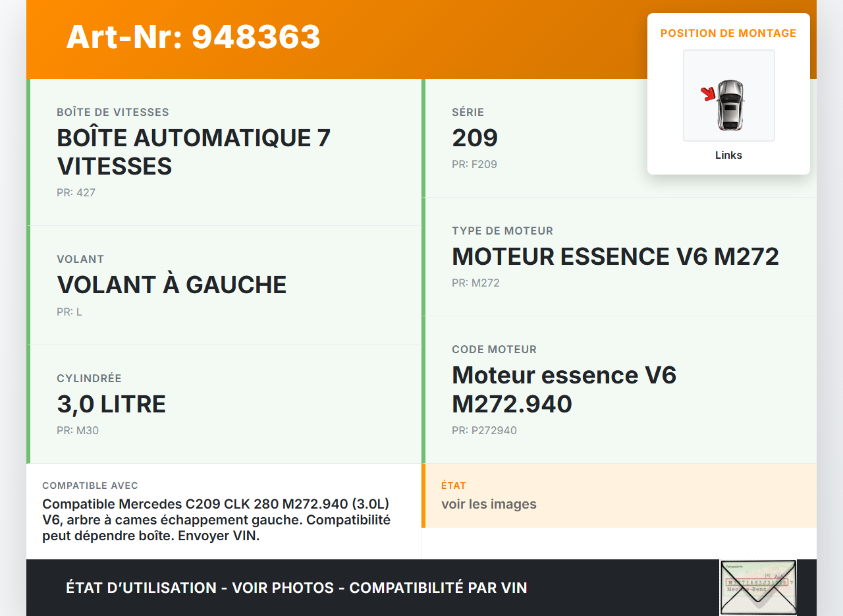Click the ÉTAT D'UTILISATION footer banner text
This screenshot has width=843, height=616.
[x=296, y=588]
